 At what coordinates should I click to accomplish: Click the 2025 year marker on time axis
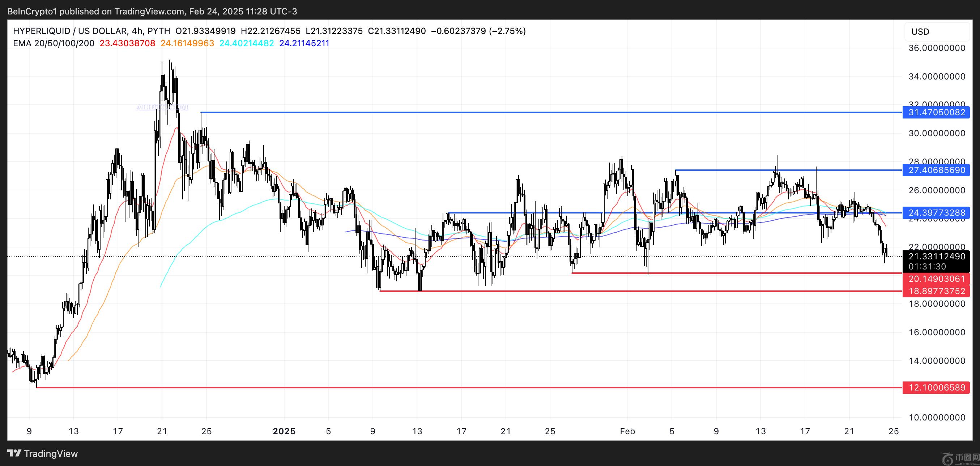(284, 431)
